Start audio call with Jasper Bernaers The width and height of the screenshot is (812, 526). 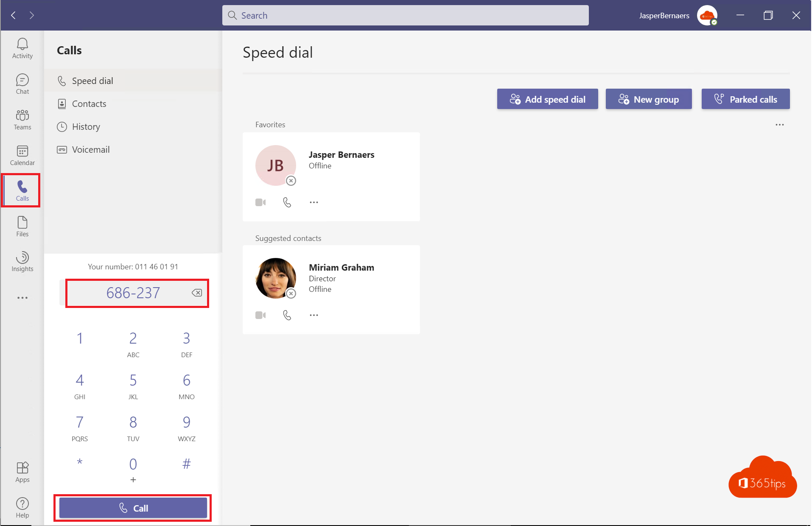287,202
